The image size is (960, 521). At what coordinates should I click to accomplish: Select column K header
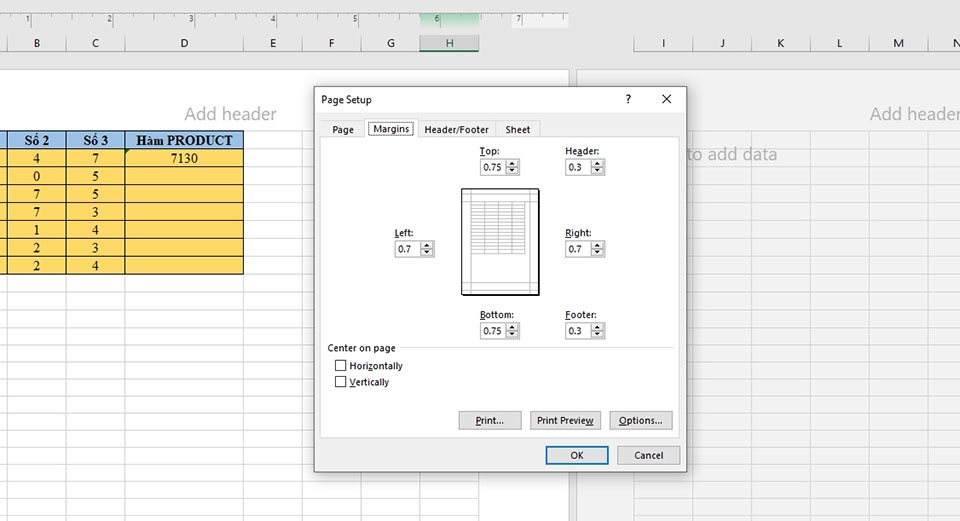click(781, 43)
